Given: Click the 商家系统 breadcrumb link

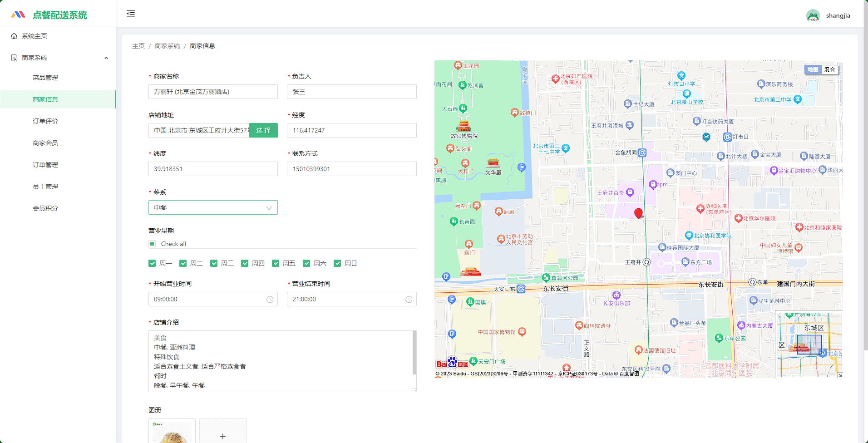Looking at the screenshot, I should tap(167, 46).
